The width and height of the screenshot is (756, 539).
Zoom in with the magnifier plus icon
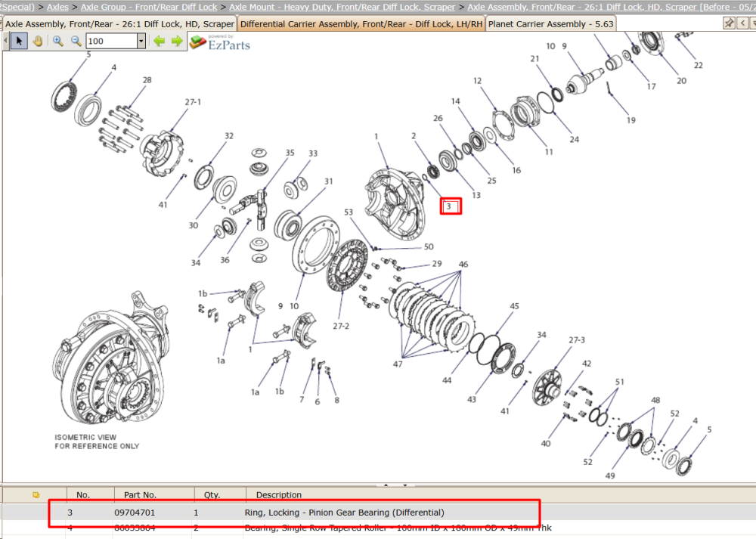[x=58, y=41]
